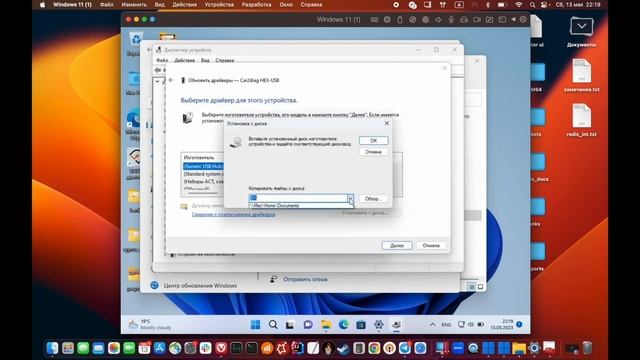Open Recycle Bin on the Windows desktop
The width and height of the screenshot is (640, 360).
(135, 43)
